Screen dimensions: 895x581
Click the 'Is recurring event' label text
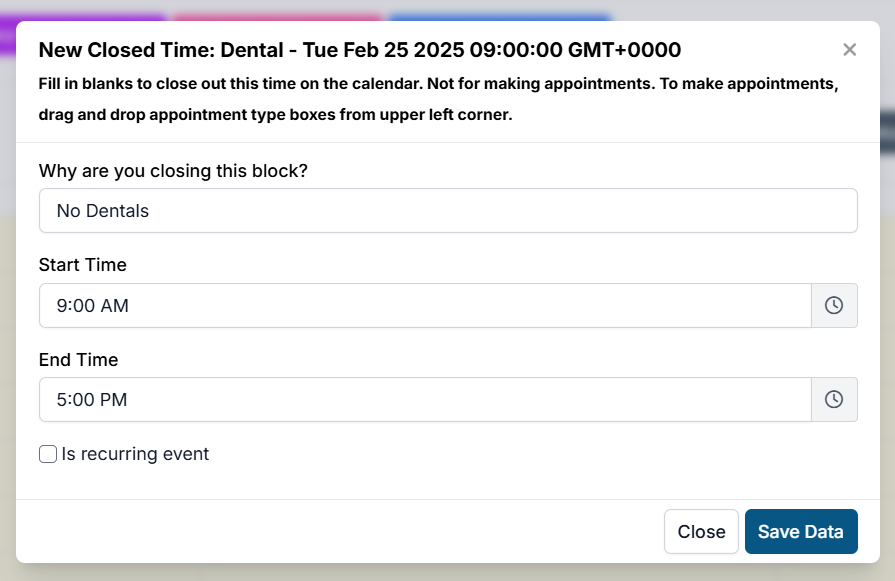click(135, 454)
